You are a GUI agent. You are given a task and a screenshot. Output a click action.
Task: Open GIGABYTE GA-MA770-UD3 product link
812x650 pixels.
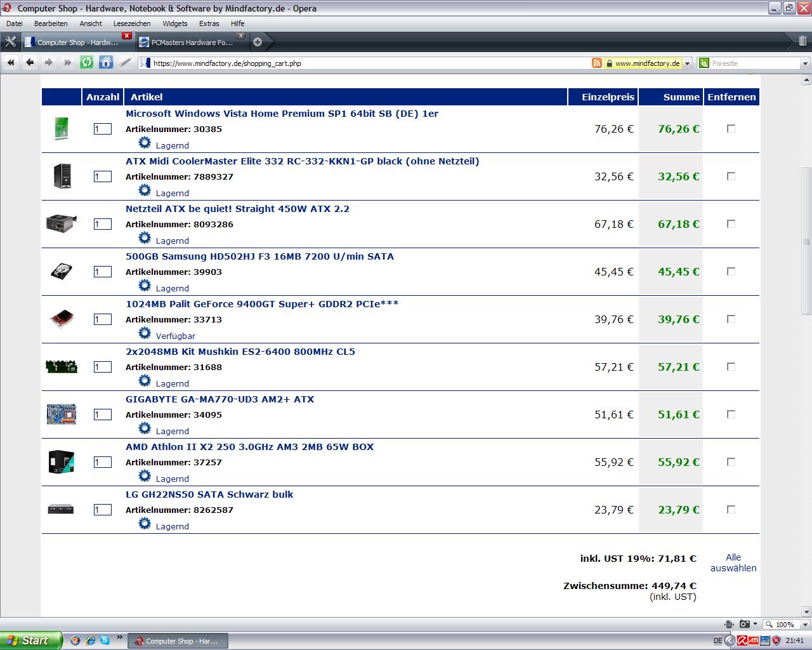[x=219, y=399]
